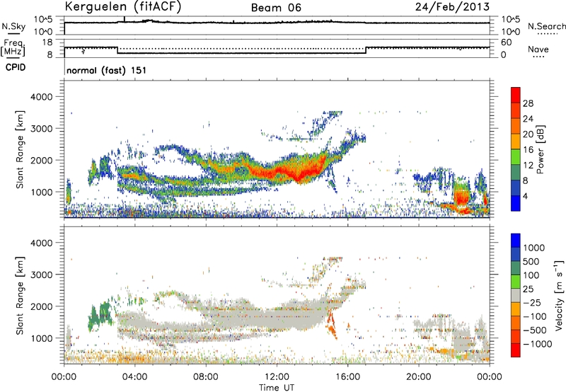Viewport: 566px width, 392px height.
Task: Click the blue bottom segment of Power colorbar
Action: [516, 203]
